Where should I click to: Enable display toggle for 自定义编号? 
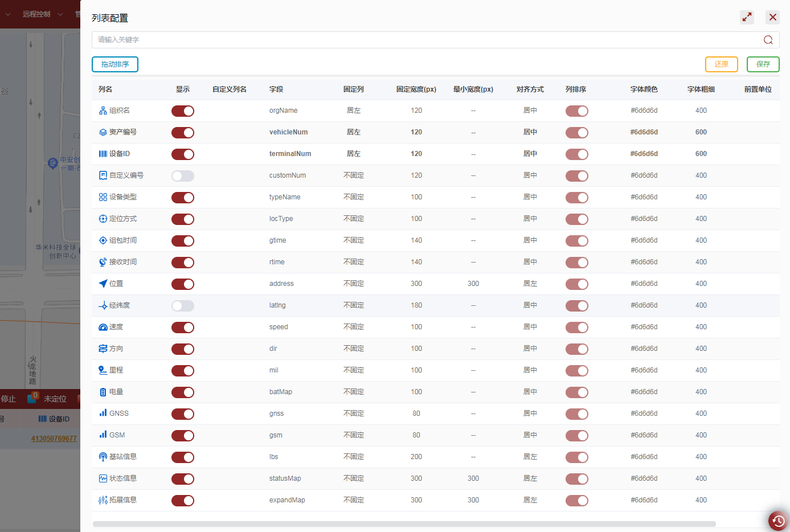click(x=183, y=176)
